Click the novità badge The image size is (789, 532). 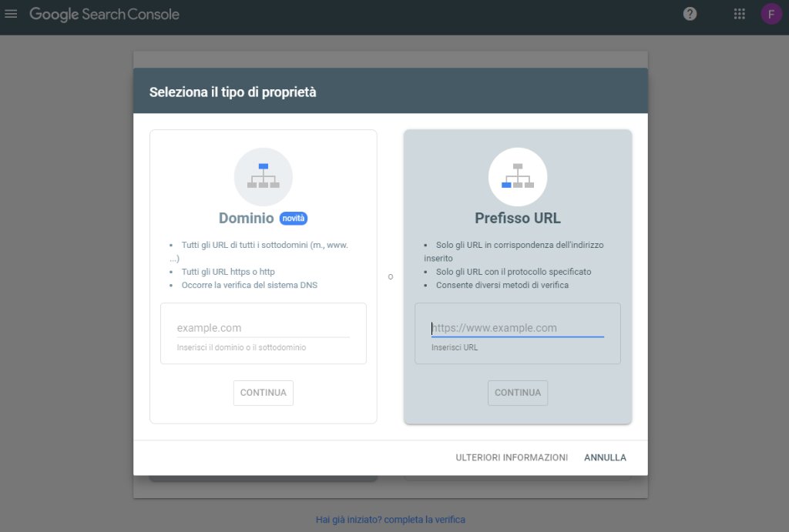tap(294, 218)
